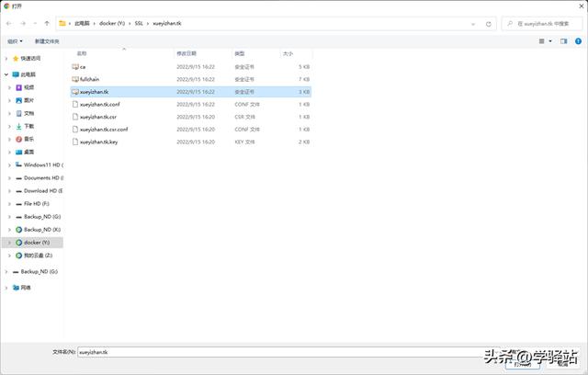Refresh the current folder
Screen dimensions: 588x375
488,24
